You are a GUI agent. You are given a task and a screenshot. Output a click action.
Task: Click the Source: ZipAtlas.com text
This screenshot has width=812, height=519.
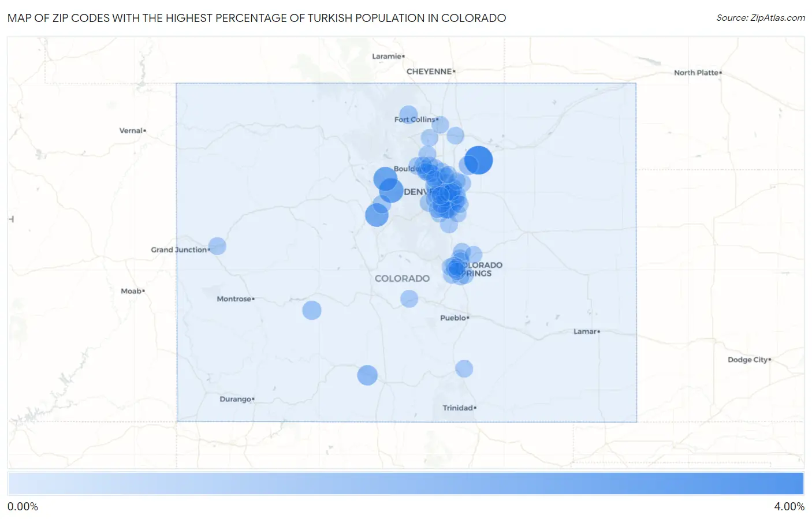[x=761, y=18]
